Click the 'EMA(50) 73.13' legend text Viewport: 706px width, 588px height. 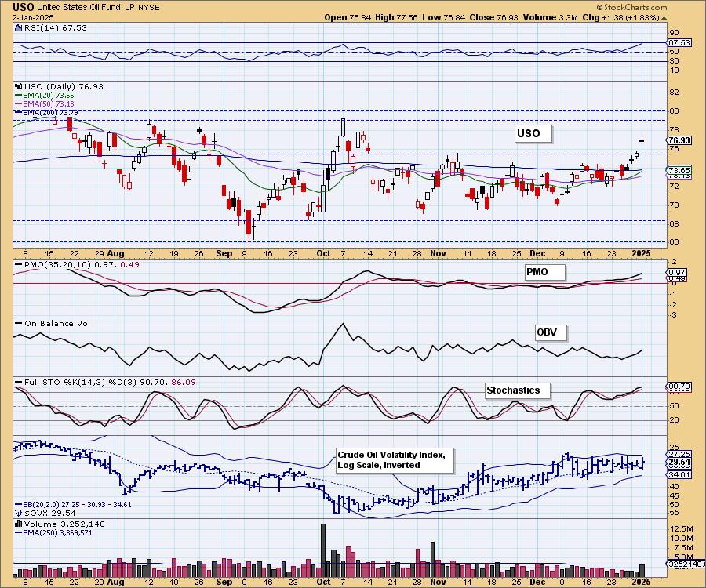[x=48, y=104]
